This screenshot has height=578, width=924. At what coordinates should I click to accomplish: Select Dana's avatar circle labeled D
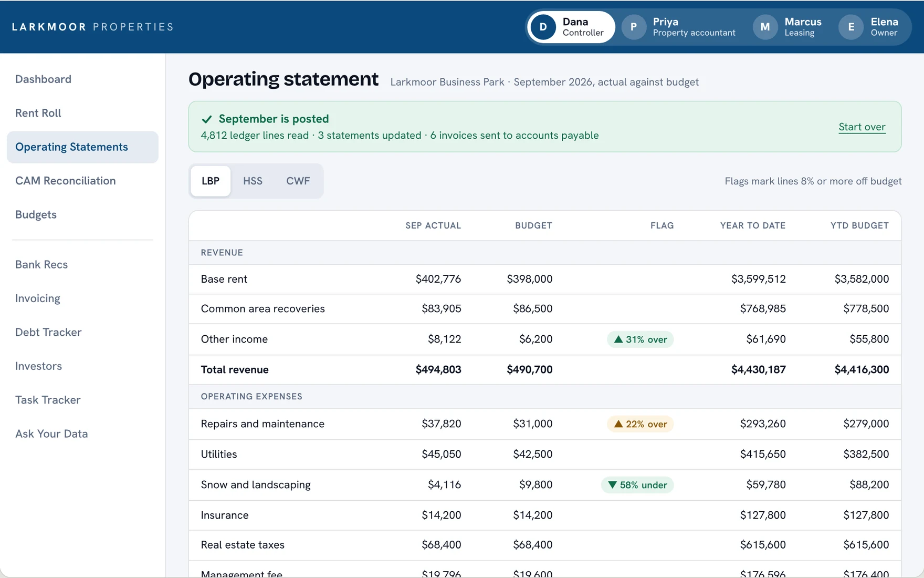click(543, 27)
